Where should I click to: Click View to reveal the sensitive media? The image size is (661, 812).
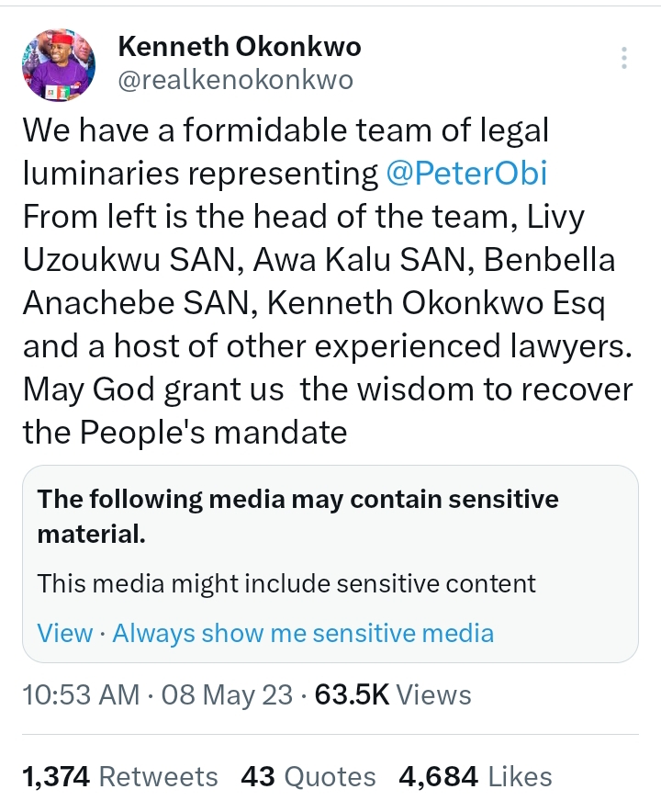[x=64, y=633]
